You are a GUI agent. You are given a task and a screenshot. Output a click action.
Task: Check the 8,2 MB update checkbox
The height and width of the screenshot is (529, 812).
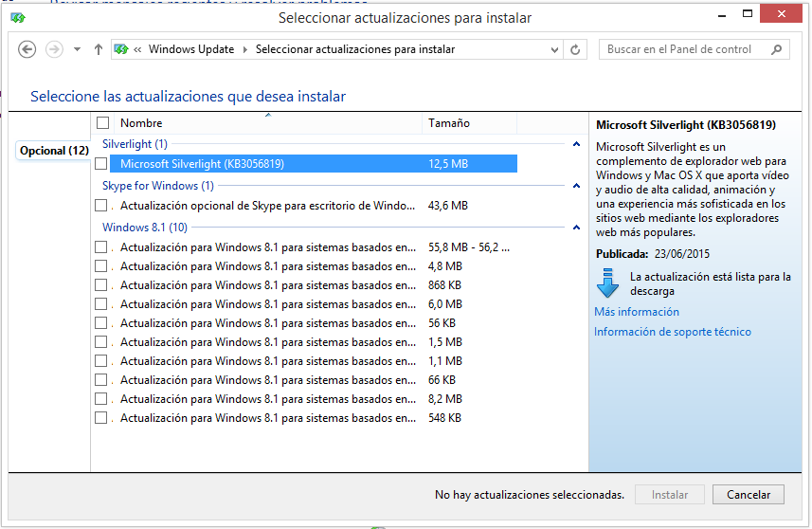101,399
